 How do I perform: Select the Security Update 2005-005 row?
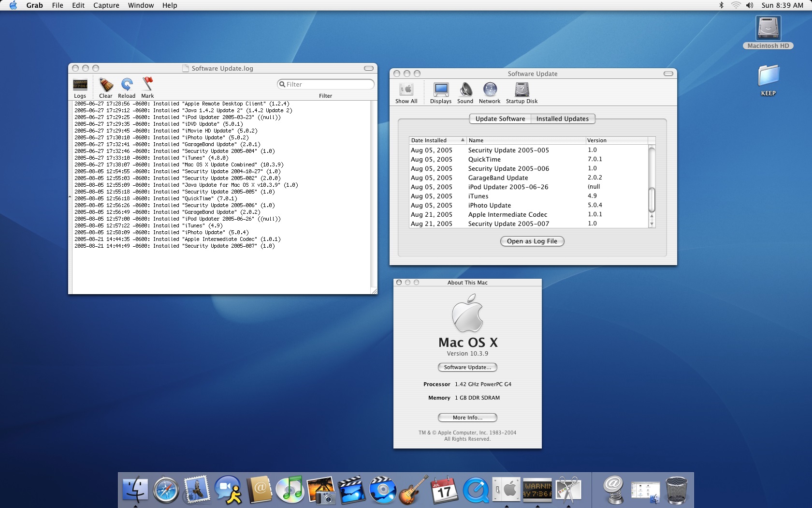(528, 150)
